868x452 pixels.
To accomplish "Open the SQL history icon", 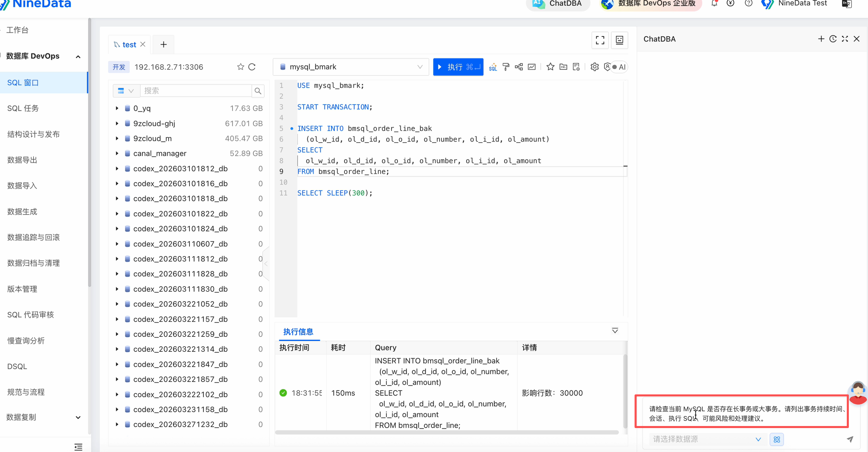I will 576,67.
